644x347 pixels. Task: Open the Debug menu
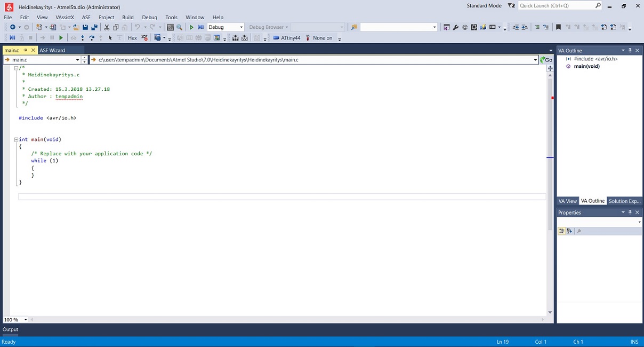click(149, 17)
